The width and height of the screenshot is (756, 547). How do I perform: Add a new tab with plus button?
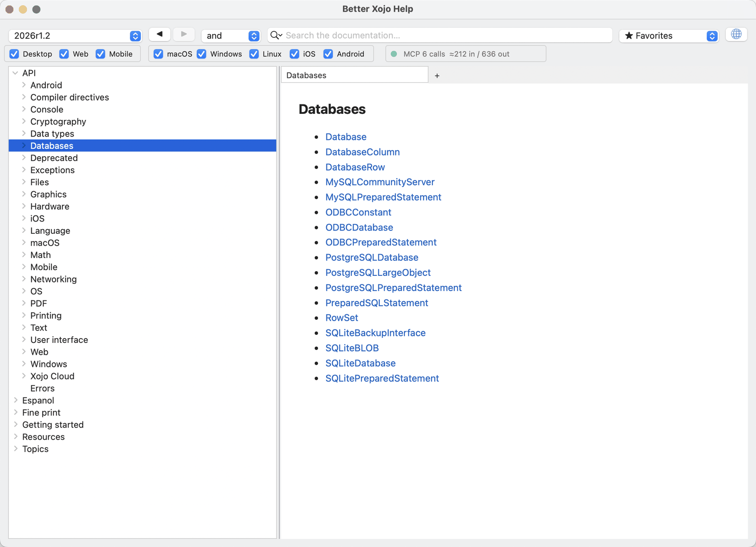437,76
